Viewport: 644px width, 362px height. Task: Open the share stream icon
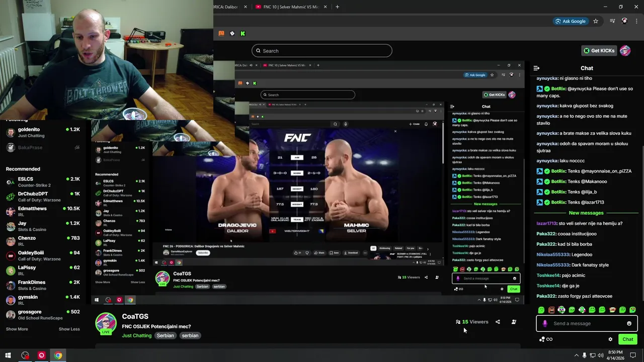coord(498,322)
